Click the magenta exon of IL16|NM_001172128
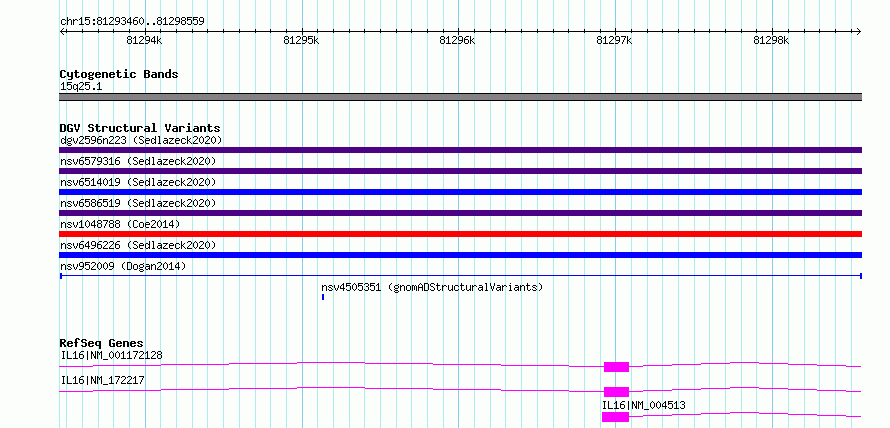The image size is (890, 428). pos(616,367)
